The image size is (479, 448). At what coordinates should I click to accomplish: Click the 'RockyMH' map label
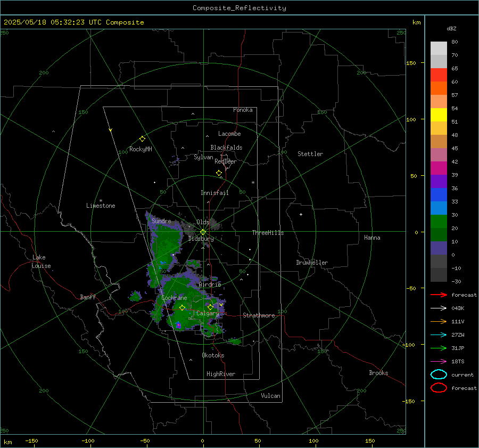click(141, 149)
